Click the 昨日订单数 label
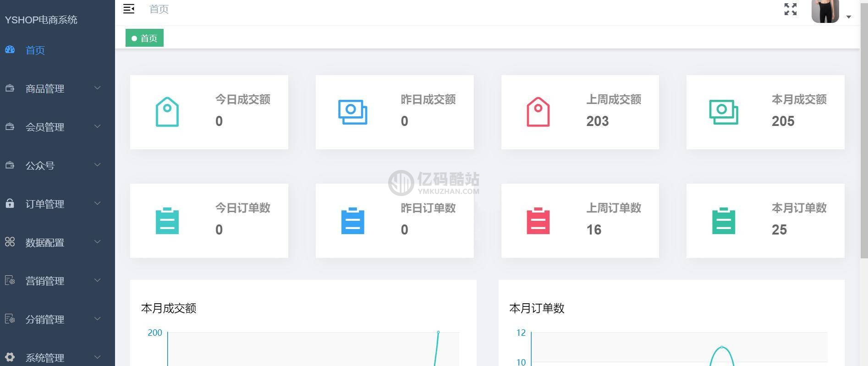The image size is (868, 366). point(428,208)
